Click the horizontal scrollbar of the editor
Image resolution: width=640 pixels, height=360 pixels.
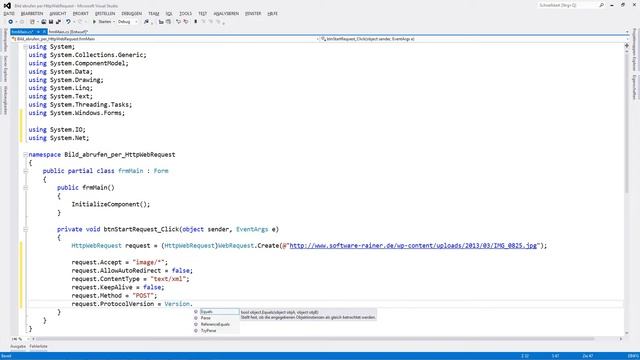click(x=314, y=339)
